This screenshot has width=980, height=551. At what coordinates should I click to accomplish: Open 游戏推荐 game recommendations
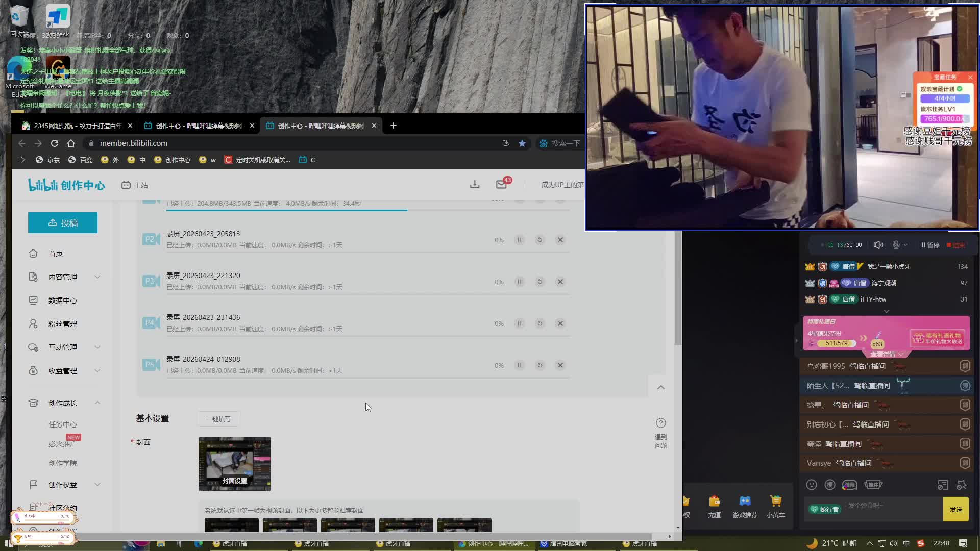745,506
